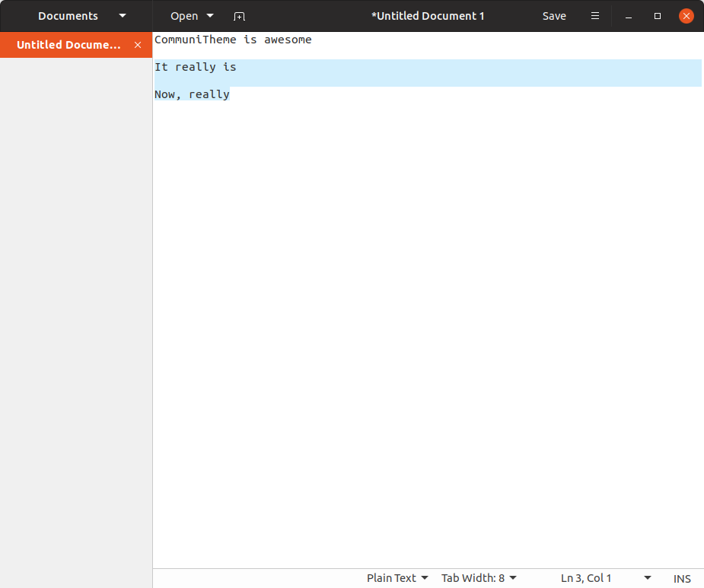Open the Documents menu
Image resolution: width=704 pixels, height=588 pixels.
tap(68, 15)
